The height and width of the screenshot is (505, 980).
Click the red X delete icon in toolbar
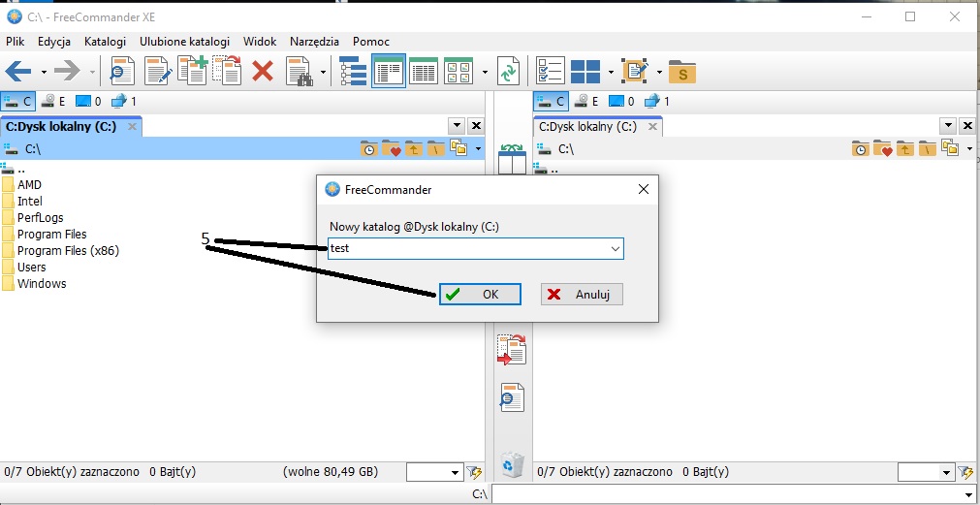tap(263, 71)
